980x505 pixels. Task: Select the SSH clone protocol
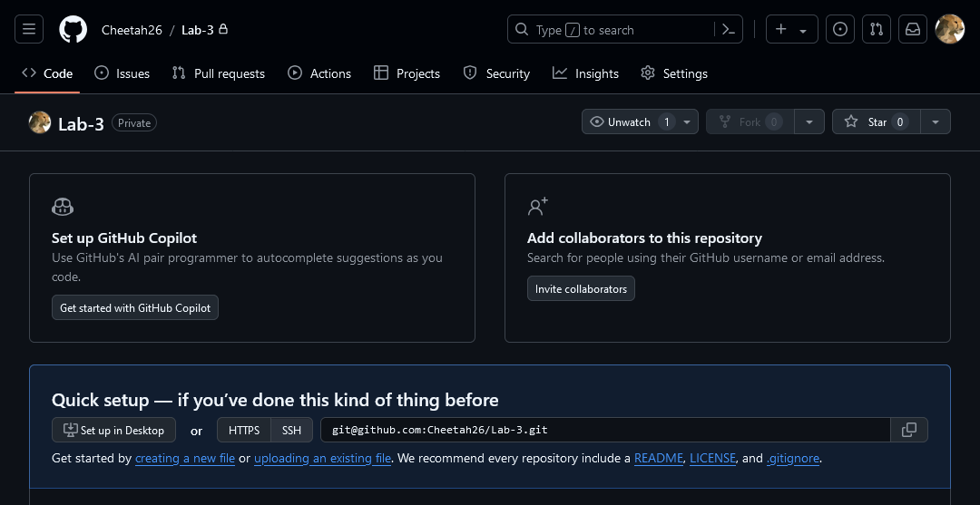click(291, 430)
